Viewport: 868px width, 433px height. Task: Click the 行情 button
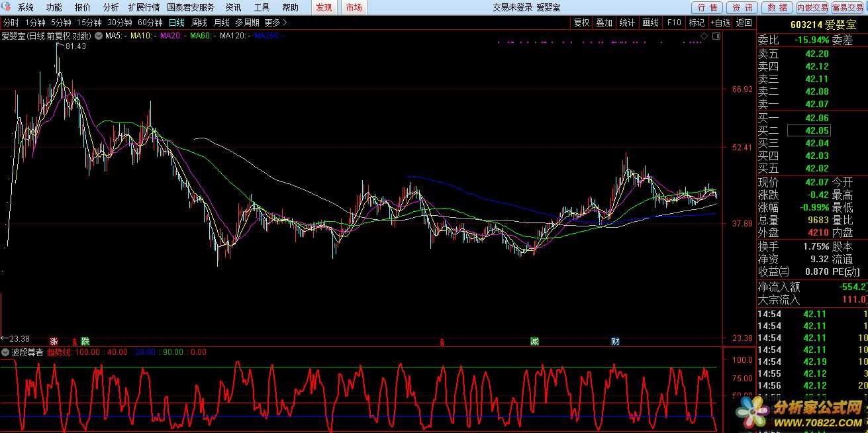coord(707,7)
